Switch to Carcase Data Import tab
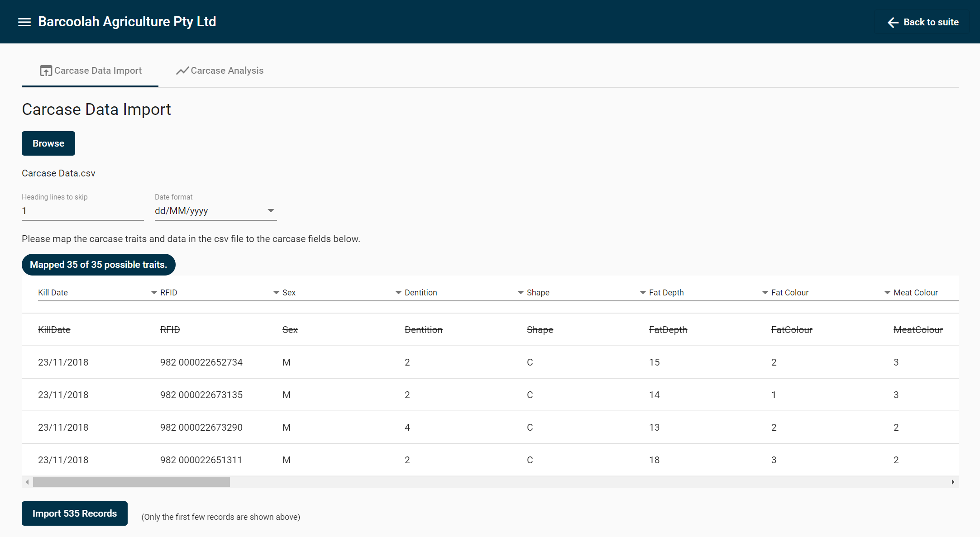Image resolution: width=980 pixels, height=537 pixels. [90, 71]
